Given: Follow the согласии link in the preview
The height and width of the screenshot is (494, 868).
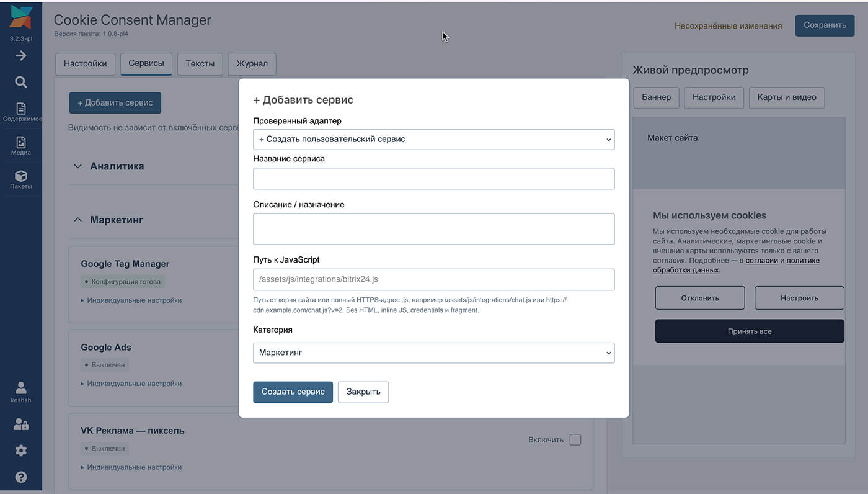Looking at the screenshot, I should 762,261.
